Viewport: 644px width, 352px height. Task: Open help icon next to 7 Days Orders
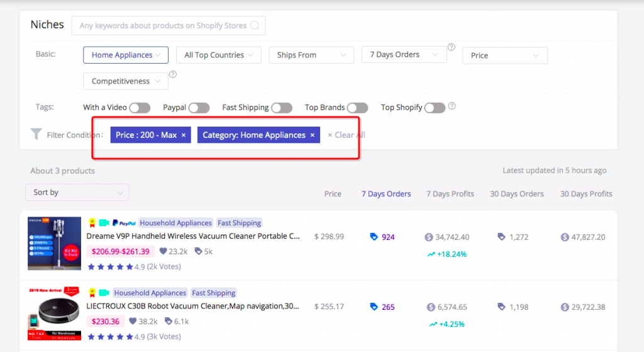452,47
